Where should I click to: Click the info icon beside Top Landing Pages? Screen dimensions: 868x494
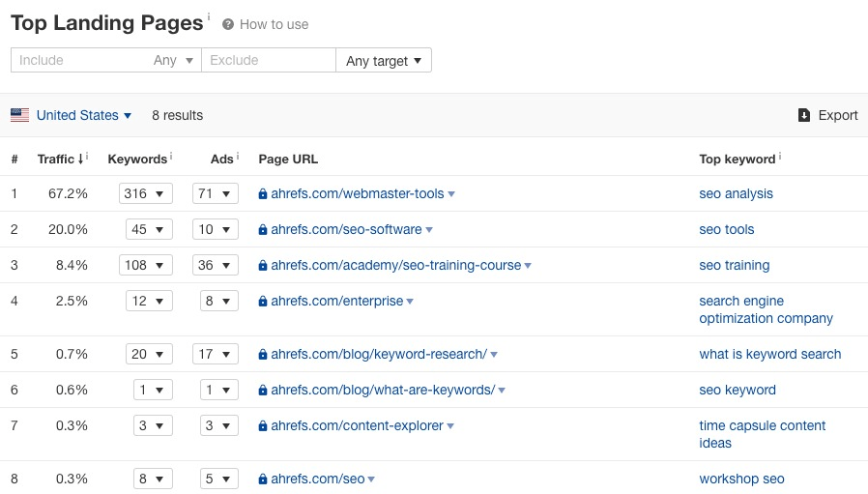[x=209, y=16]
